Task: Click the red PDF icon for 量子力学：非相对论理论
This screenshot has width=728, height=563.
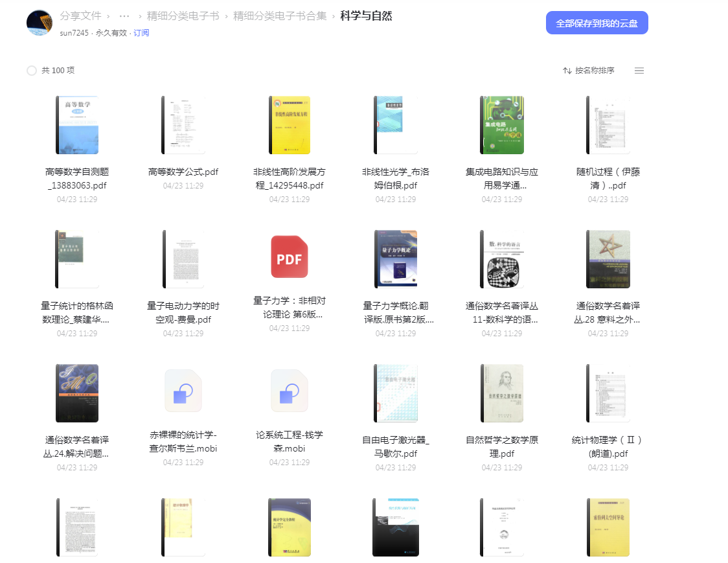Action: [290, 257]
